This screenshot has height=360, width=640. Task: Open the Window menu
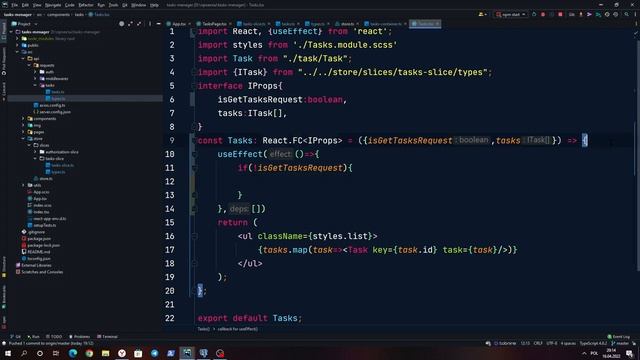[x=138, y=5]
